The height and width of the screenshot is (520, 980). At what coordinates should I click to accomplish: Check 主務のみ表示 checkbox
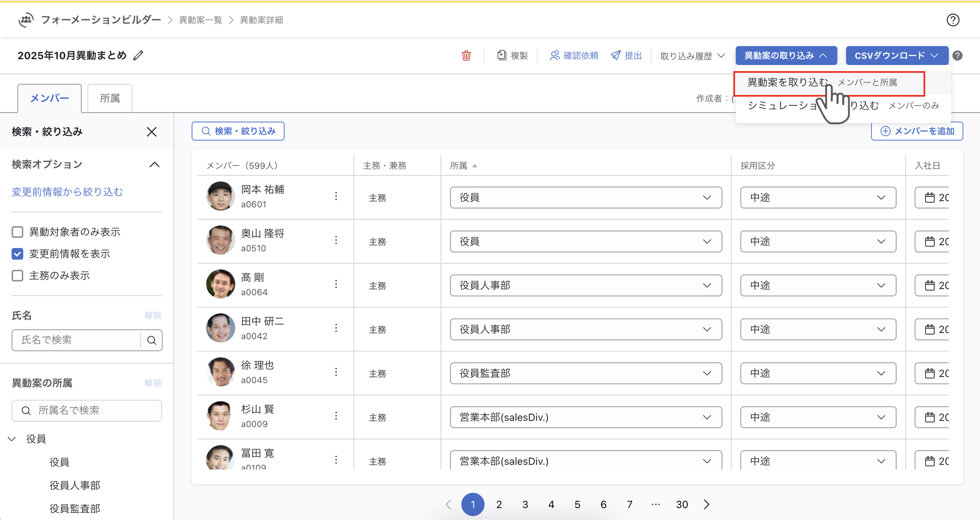point(17,275)
